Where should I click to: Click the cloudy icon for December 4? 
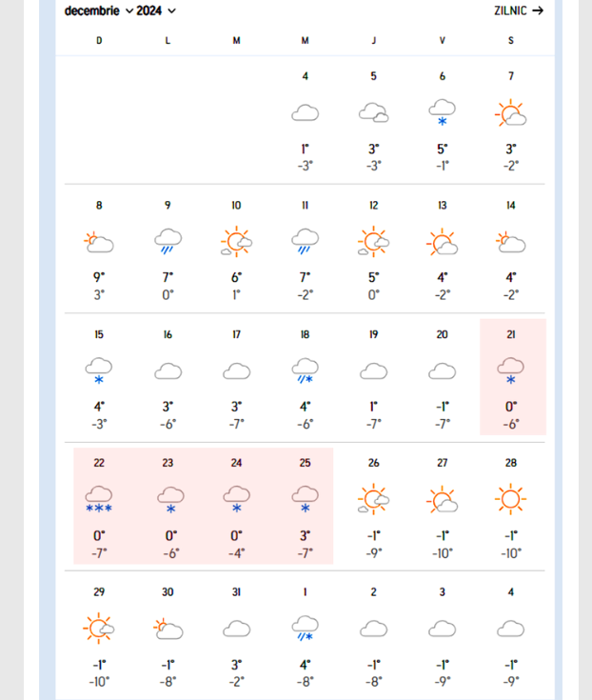click(x=305, y=113)
